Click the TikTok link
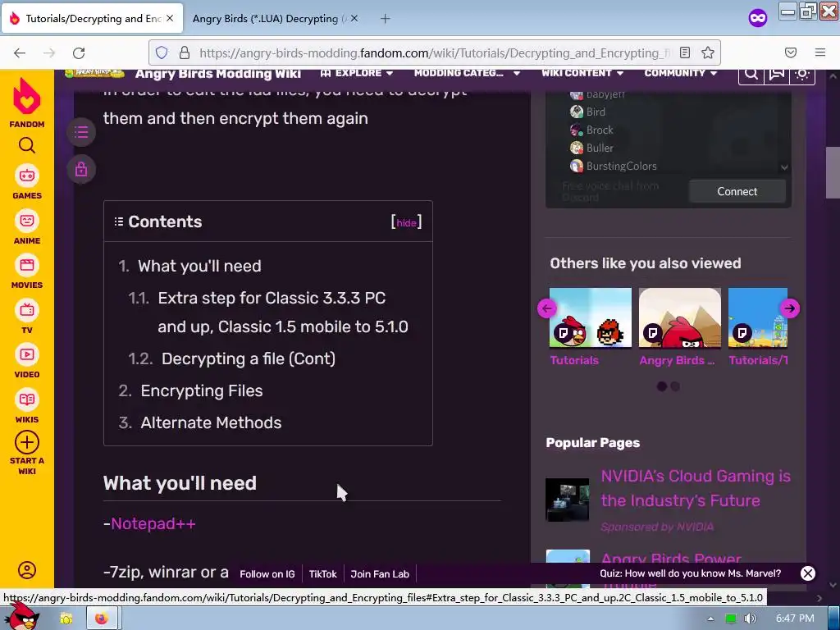Screen dimensions: 840x630 pos(322,573)
